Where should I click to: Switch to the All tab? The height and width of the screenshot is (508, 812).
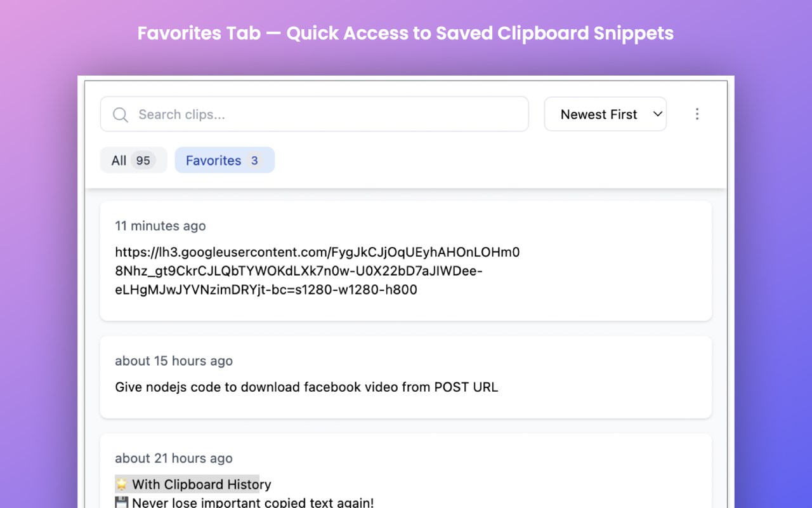click(x=119, y=161)
